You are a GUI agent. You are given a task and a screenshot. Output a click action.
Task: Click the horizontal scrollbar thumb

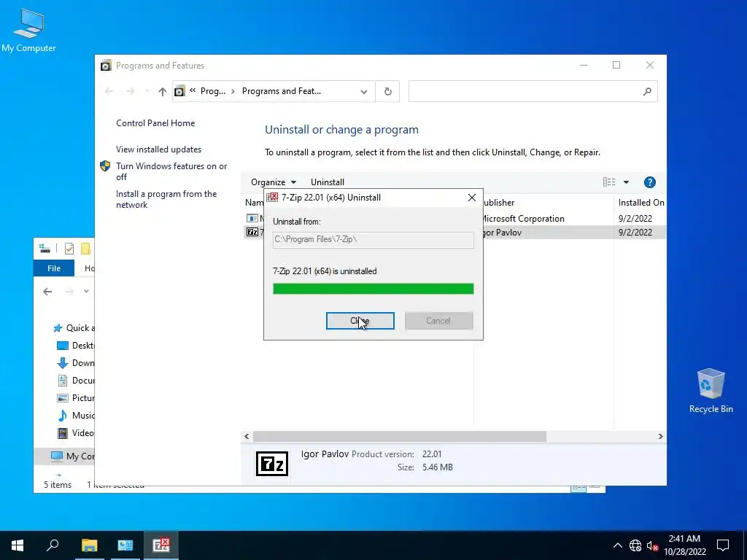pos(399,436)
